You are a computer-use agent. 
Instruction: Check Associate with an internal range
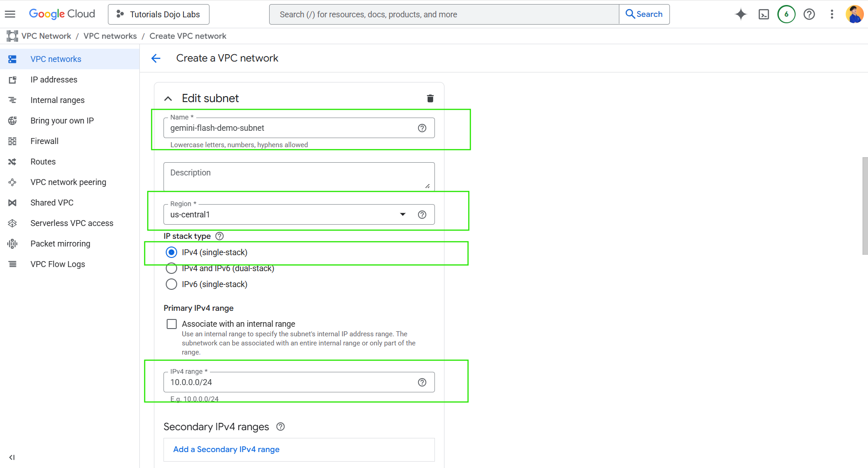click(172, 324)
